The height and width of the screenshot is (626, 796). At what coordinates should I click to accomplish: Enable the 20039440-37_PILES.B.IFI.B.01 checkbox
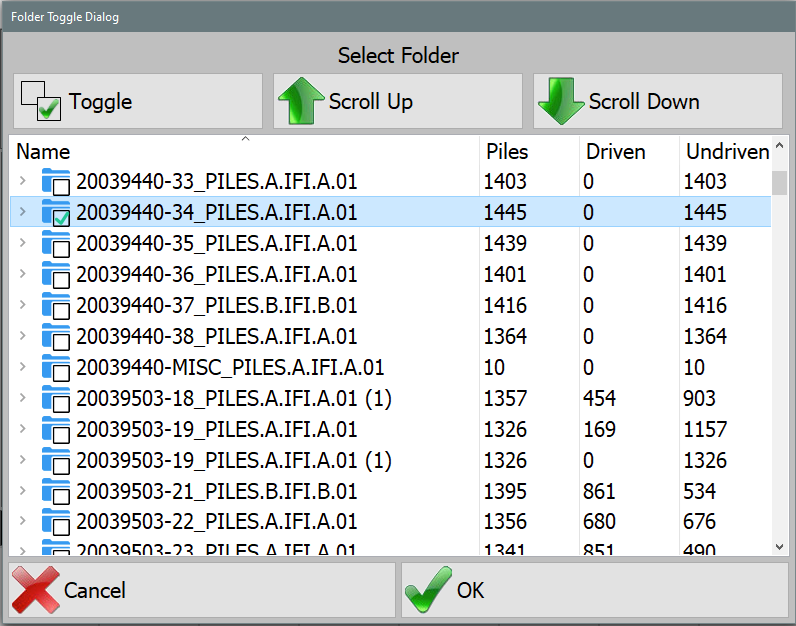pyautogui.click(x=61, y=311)
